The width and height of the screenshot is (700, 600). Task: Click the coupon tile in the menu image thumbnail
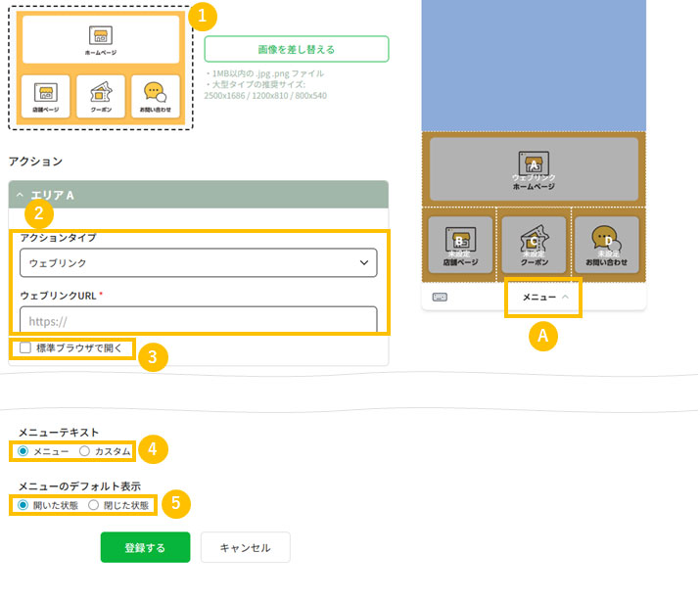click(101, 97)
